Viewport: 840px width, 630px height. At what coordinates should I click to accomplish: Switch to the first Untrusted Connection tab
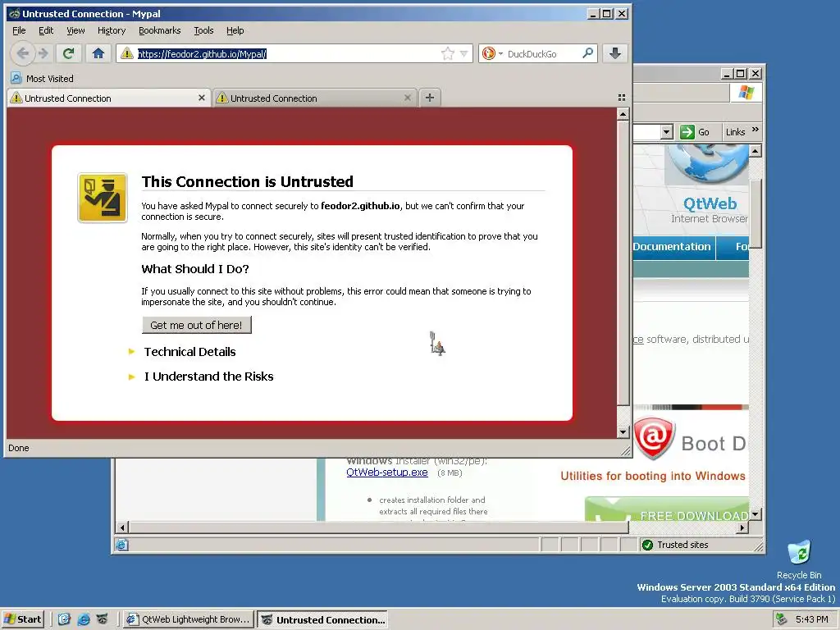tap(109, 98)
